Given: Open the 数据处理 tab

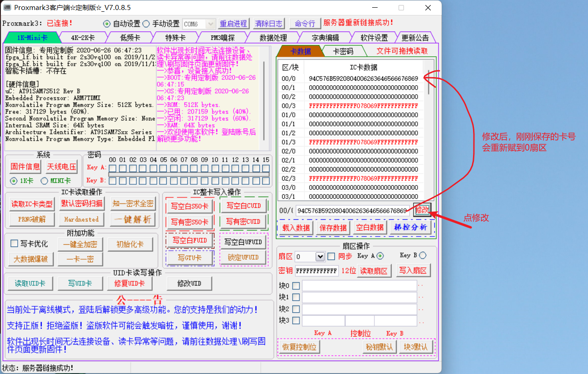Looking at the screenshot, I should coord(273,38).
